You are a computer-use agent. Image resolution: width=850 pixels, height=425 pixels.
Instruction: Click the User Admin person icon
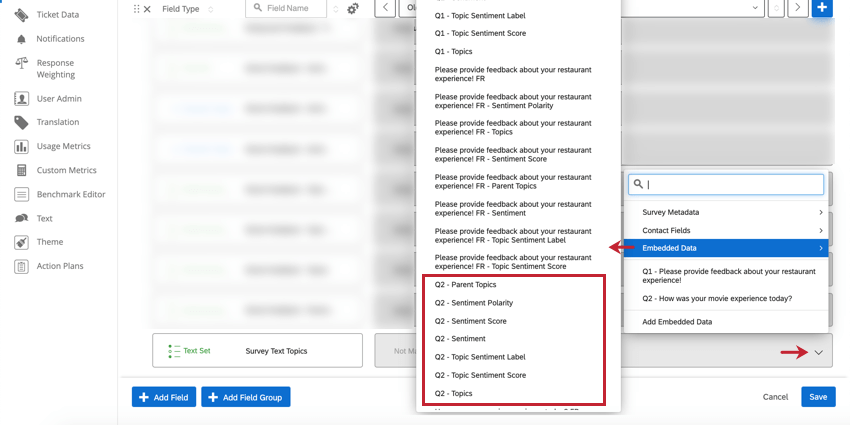pyautogui.click(x=21, y=99)
